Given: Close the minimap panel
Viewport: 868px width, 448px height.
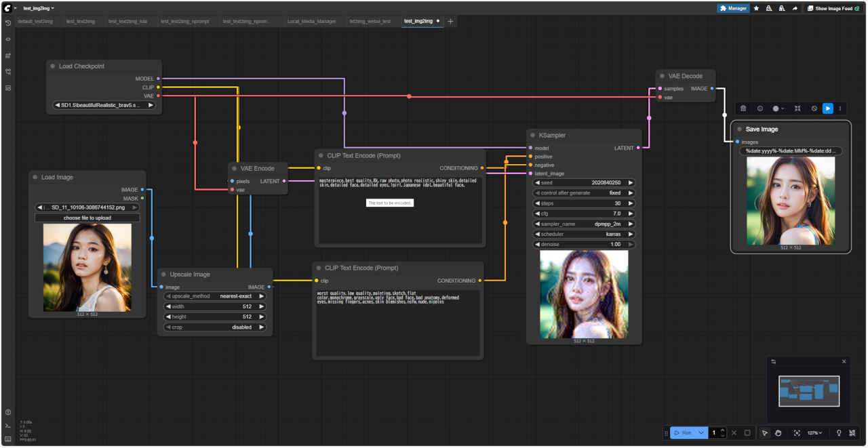Looking at the screenshot, I should point(844,362).
